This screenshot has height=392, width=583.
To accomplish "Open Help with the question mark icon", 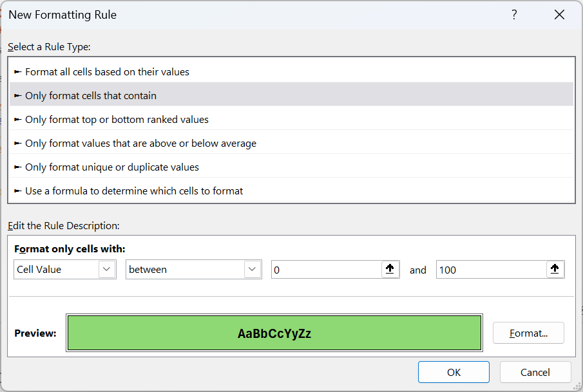I will 514,15.
